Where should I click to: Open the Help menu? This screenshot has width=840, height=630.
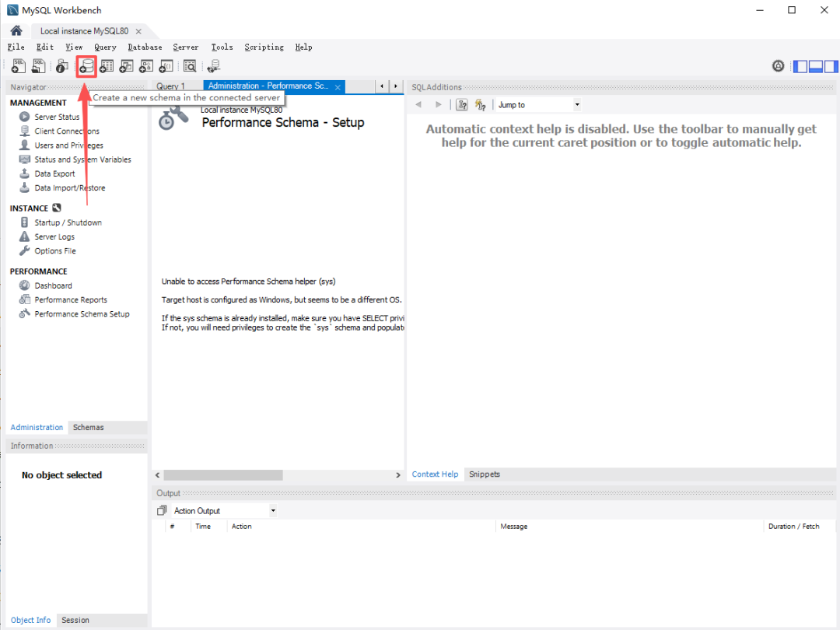point(304,47)
